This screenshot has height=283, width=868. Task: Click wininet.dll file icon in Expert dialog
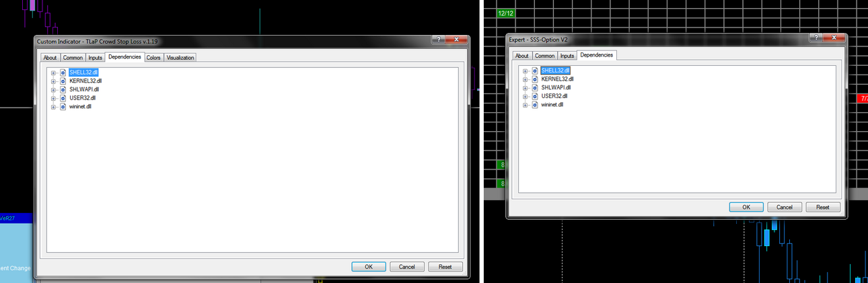pyautogui.click(x=535, y=105)
